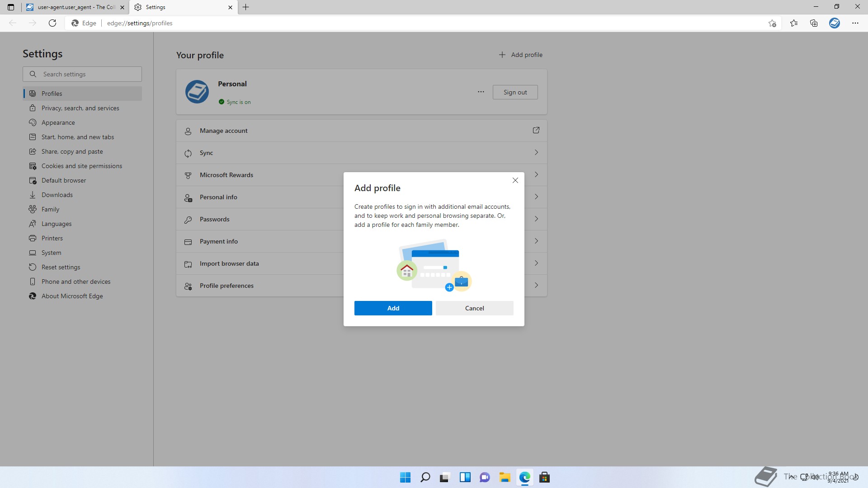
Task: Open File Explorer on taskbar
Action: click(505, 477)
